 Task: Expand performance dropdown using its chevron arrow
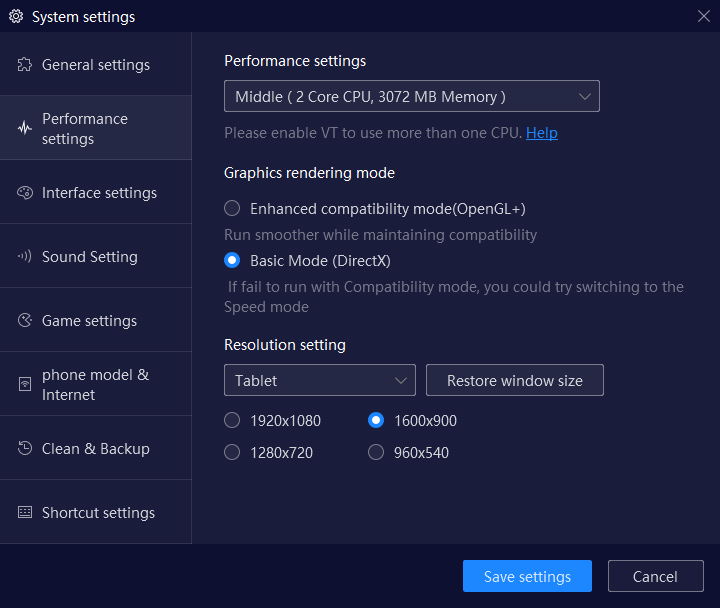[x=585, y=96]
